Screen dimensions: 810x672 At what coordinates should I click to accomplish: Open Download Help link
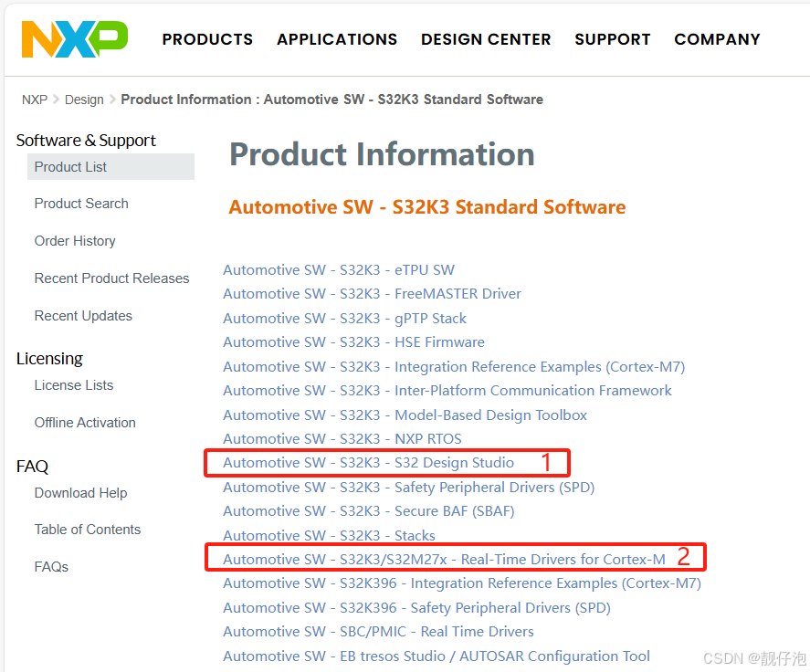[x=80, y=493]
